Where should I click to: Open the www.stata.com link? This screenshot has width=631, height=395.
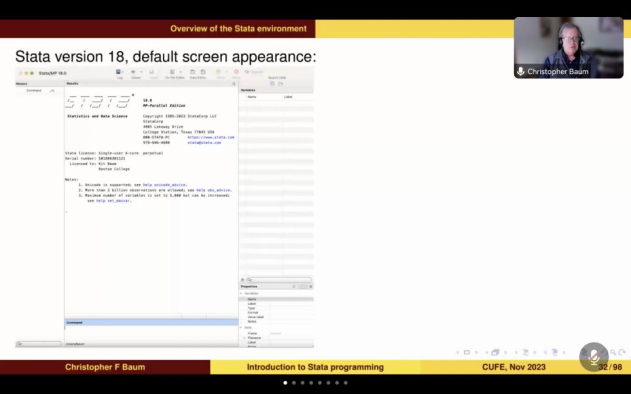[x=211, y=137]
